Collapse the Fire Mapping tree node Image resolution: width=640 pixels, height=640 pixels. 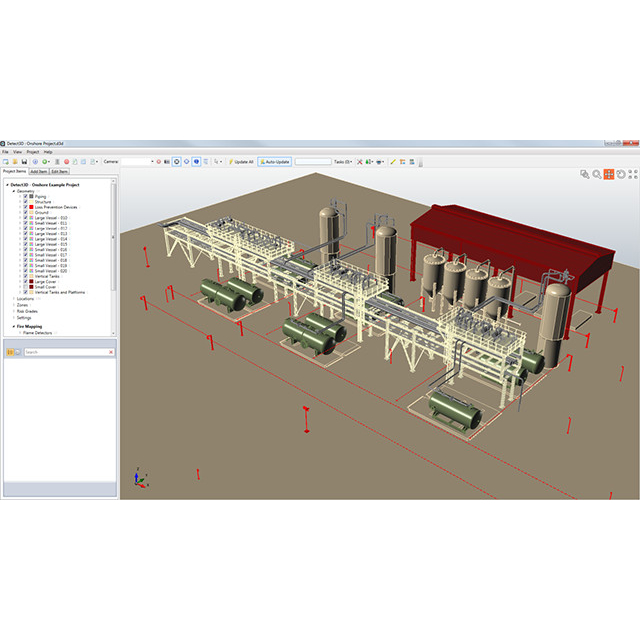[x=14, y=327]
